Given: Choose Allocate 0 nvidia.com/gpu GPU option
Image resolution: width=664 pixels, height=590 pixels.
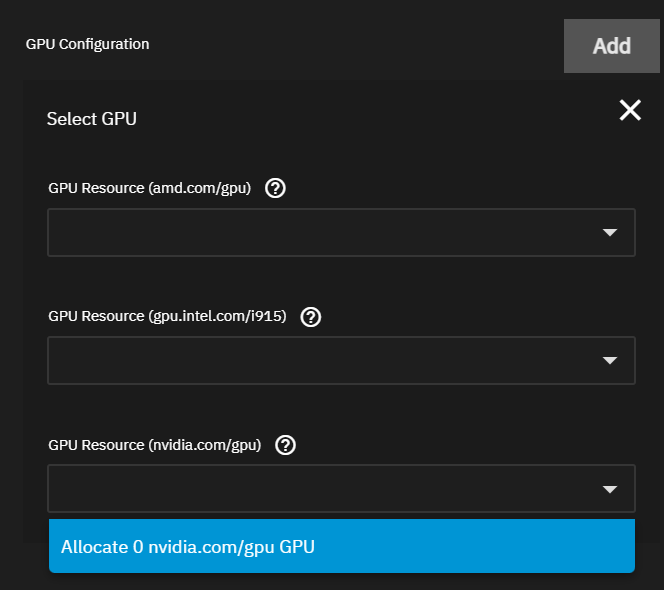Looking at the screenshot, I should [342, 546].
